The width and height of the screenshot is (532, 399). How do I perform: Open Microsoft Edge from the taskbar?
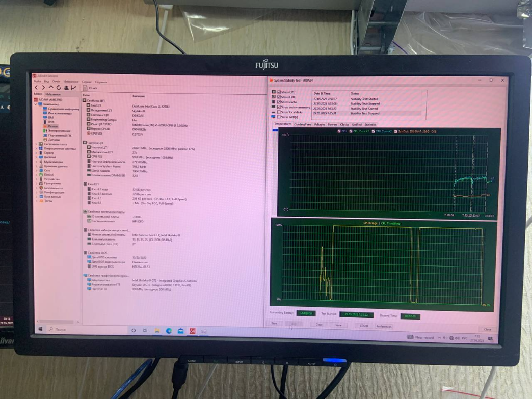[169, 331]
